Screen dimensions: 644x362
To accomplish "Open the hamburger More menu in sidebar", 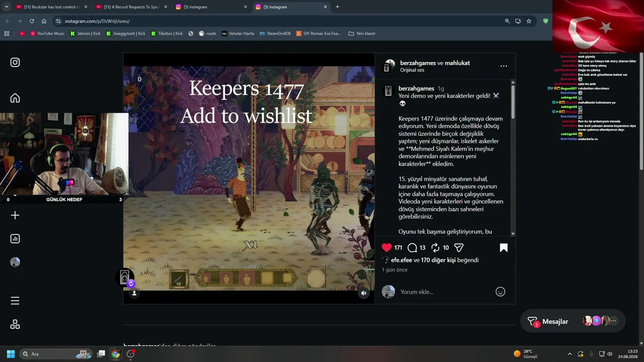I will 15,301.
